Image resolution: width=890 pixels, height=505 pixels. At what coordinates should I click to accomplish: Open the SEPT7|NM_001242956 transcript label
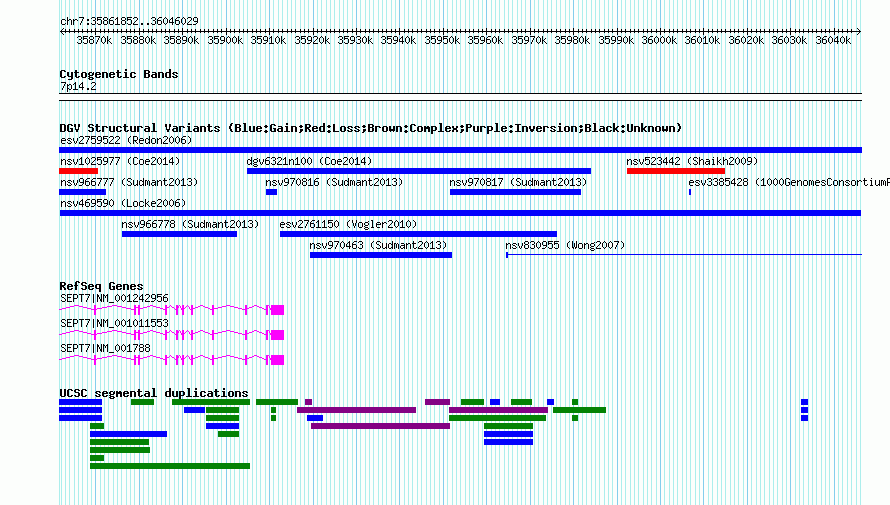114,298
